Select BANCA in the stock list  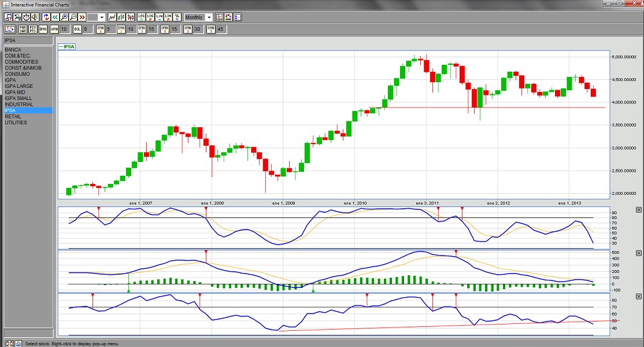(13, 50)
